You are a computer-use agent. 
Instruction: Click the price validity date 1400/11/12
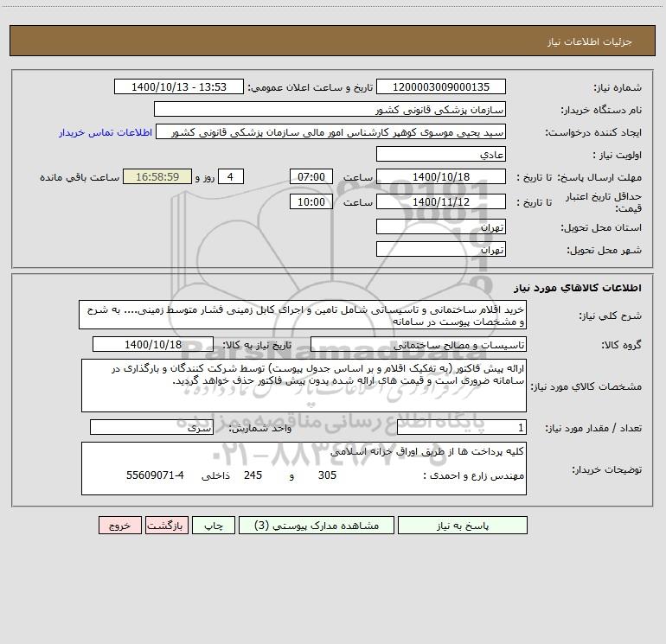pyautogui.click(x=441, y=201)
